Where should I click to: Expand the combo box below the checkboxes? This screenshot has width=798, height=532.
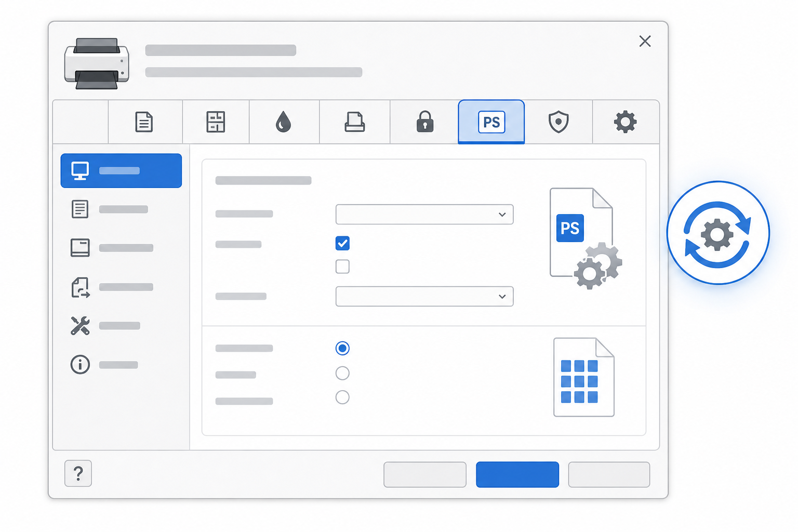click(x=424, y=297)
